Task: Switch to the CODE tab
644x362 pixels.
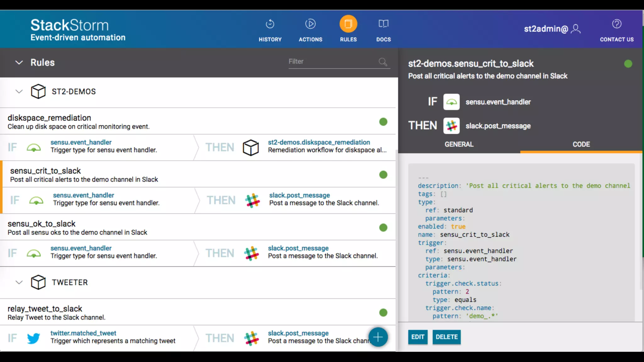Action: [581, 145]
